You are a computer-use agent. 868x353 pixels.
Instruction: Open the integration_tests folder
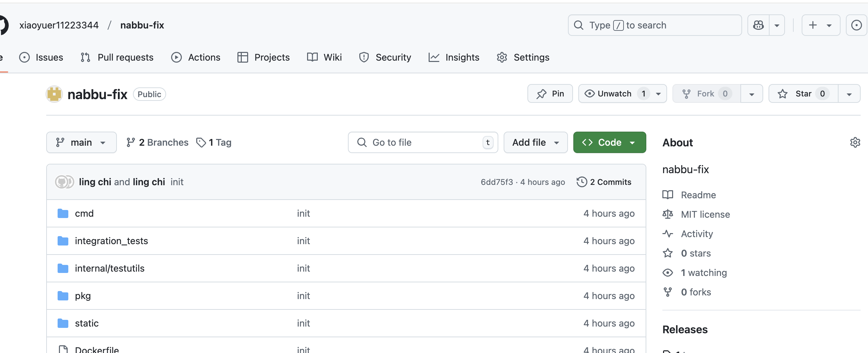(111, 241)
